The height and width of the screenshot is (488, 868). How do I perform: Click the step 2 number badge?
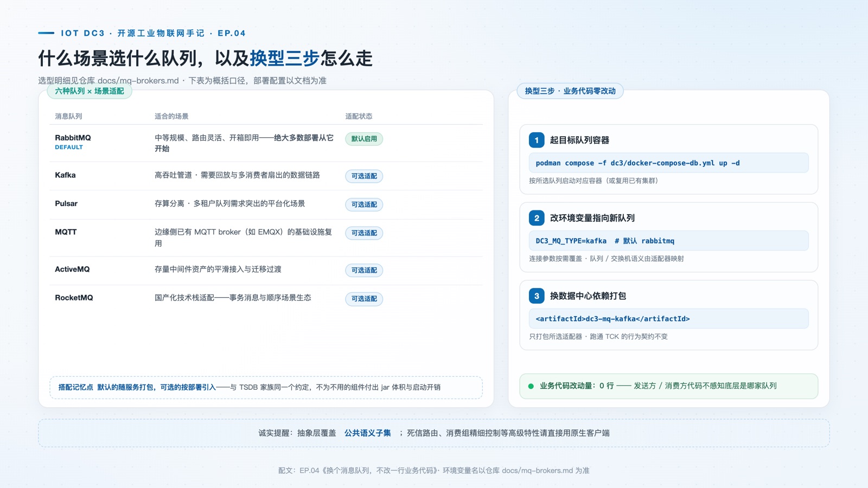[x=537, y=218]
